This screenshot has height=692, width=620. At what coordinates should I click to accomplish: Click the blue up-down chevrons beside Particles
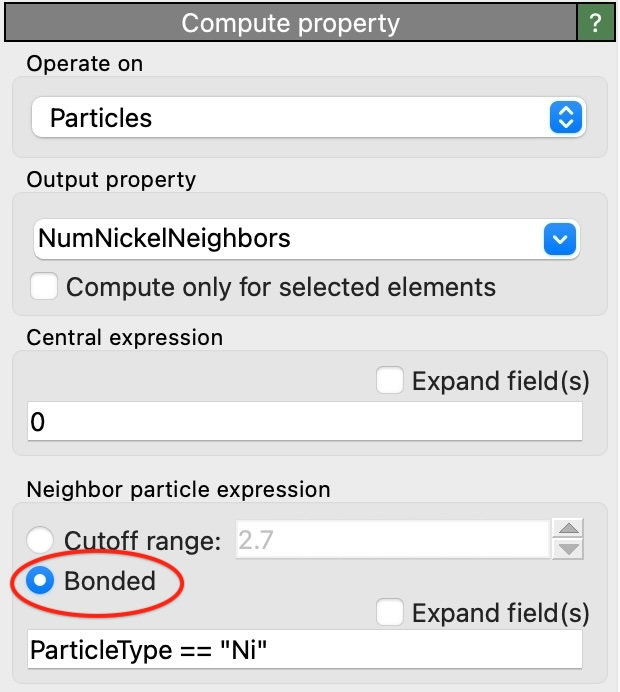tap(565, 118)
